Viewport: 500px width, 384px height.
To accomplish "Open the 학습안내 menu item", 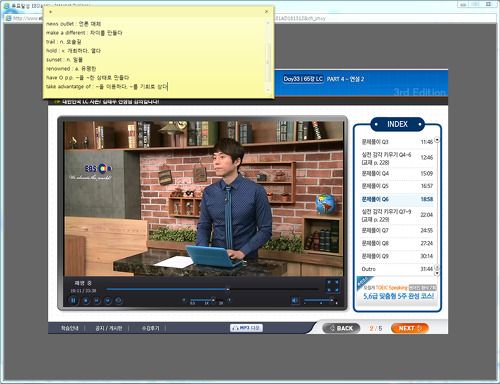I will coord(69,328).
